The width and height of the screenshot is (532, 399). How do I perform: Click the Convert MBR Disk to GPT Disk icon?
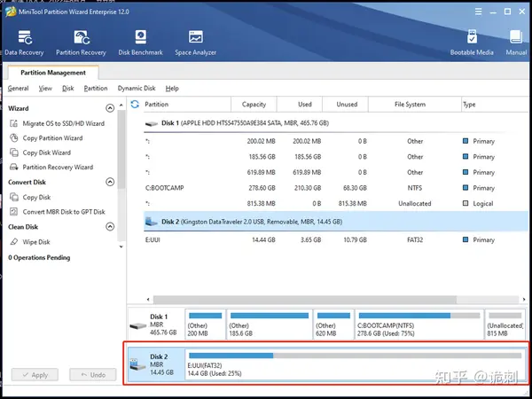(14, 212)
